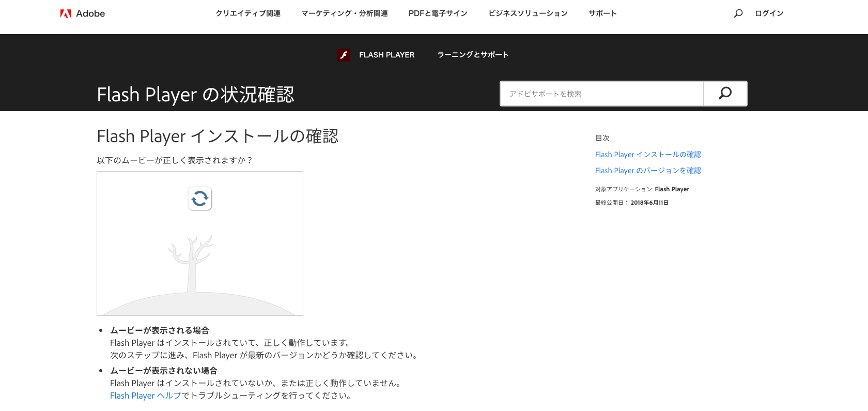Screen dimensions: 868x411
Task: Open the Flash Player ヘルプ link
Action: pyautogui.click(x=146, y=395)
